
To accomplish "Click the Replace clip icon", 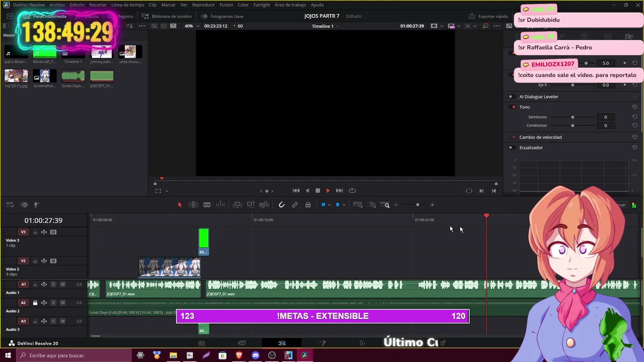I will (x=264, y=205).
